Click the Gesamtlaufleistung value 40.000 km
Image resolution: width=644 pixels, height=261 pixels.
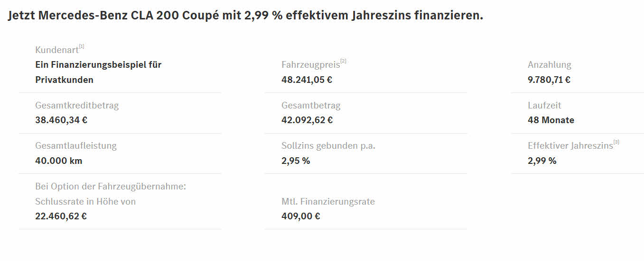coord(59,161)
